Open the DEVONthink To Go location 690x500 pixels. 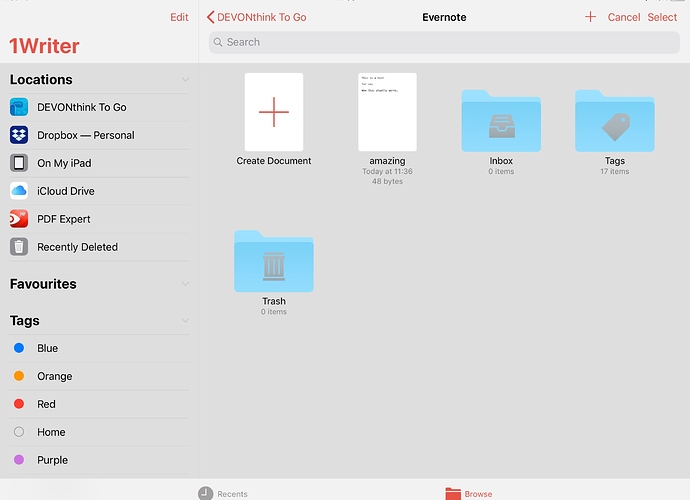(x=81, y=107)
